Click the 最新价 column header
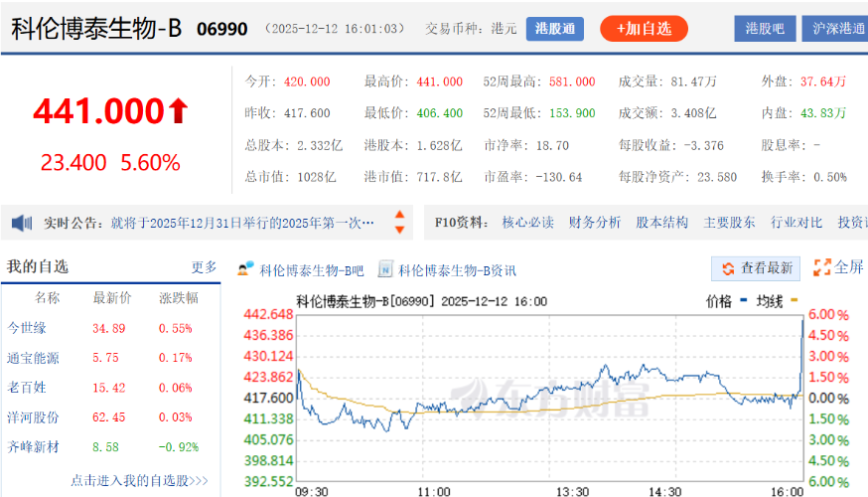The height and width of the screenshot is (497, 868). coord(112,298)
